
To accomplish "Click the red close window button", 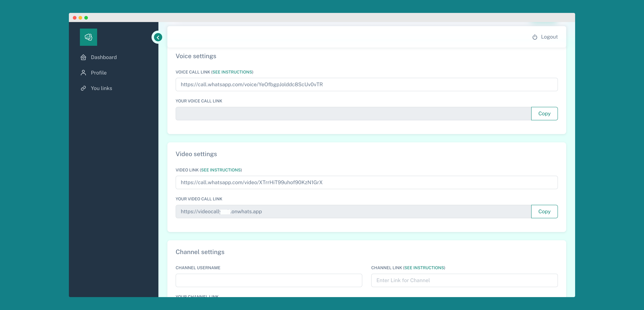I will click(x=75, y=18).
